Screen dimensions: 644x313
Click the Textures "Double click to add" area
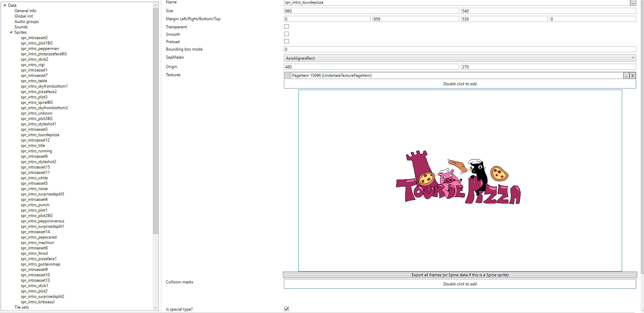pyautogui.click(x=460, y=84)
